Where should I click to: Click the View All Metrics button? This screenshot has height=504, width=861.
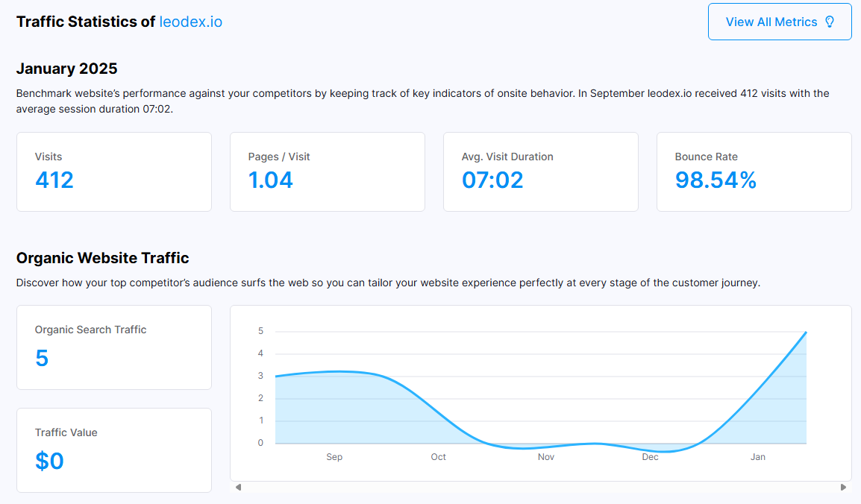[780, 22]
